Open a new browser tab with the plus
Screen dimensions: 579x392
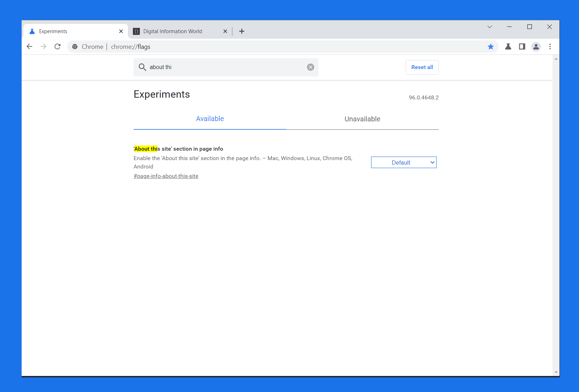tap(242, 31)
